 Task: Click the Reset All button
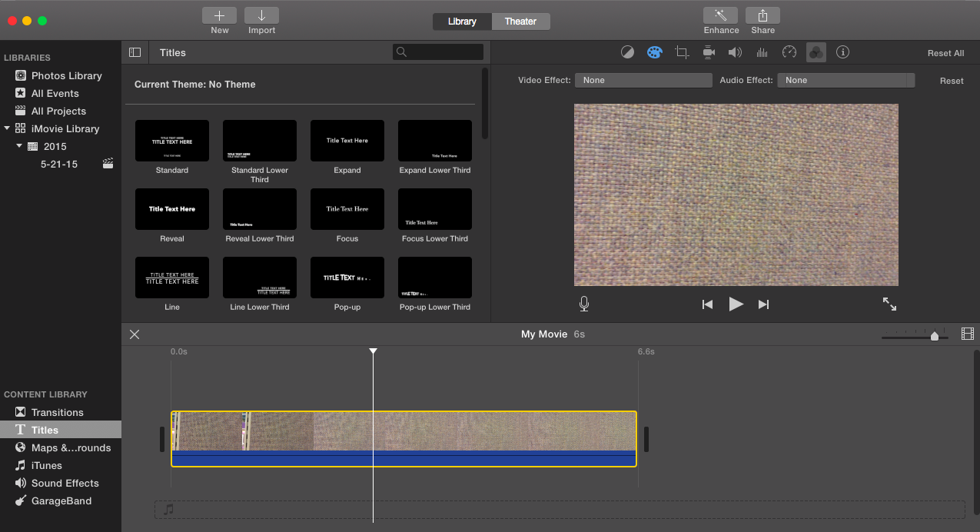point(945,53)
